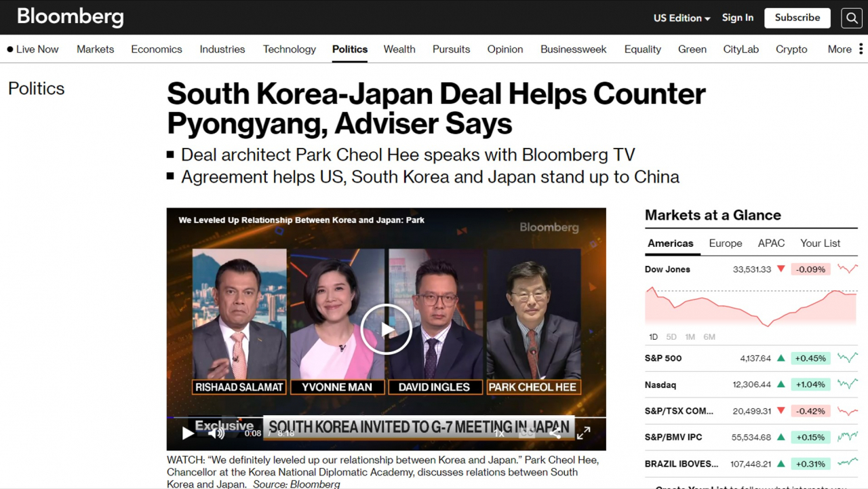Click the Markets at a Glance heading
This screenshot has height=489, width=868.
click(713, 216)
